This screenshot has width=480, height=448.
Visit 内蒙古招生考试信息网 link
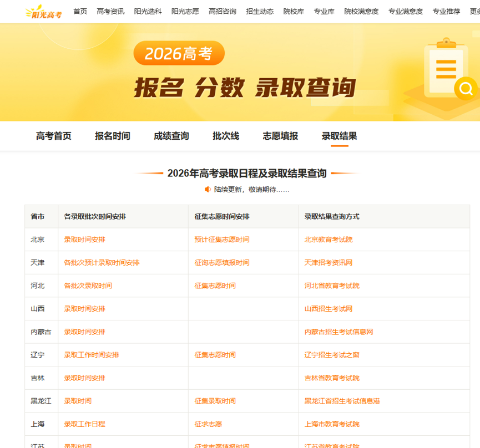[339, 332]
